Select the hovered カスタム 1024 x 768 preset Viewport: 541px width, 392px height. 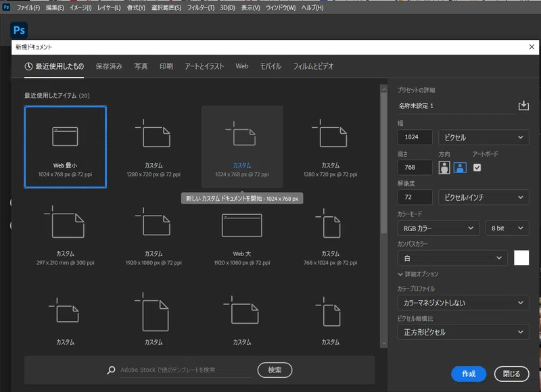tap(242, 147)
